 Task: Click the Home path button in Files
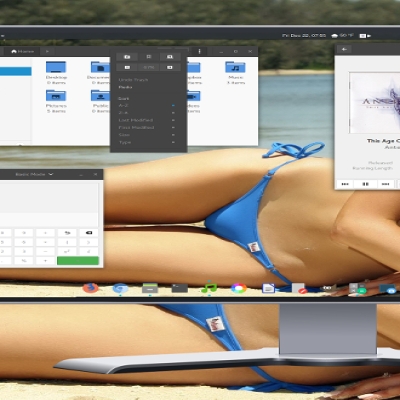23,51
